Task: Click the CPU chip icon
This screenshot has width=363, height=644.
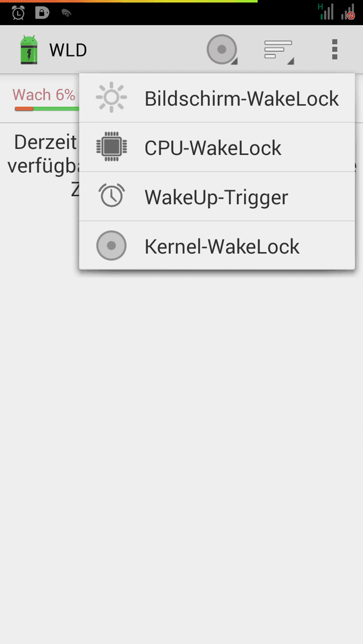Action: pyautogui.click(x=112, y=147)
